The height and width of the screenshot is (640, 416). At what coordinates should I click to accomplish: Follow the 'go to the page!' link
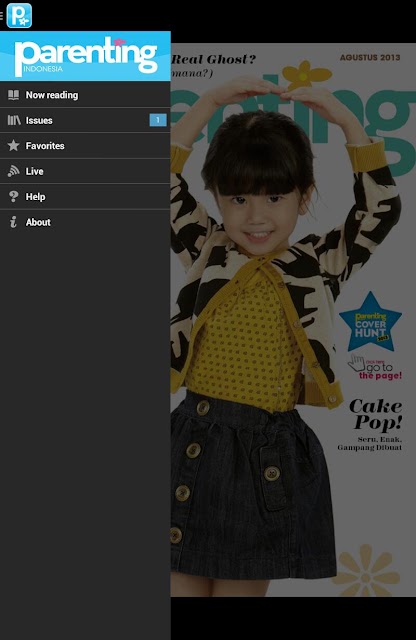point(376,368)
